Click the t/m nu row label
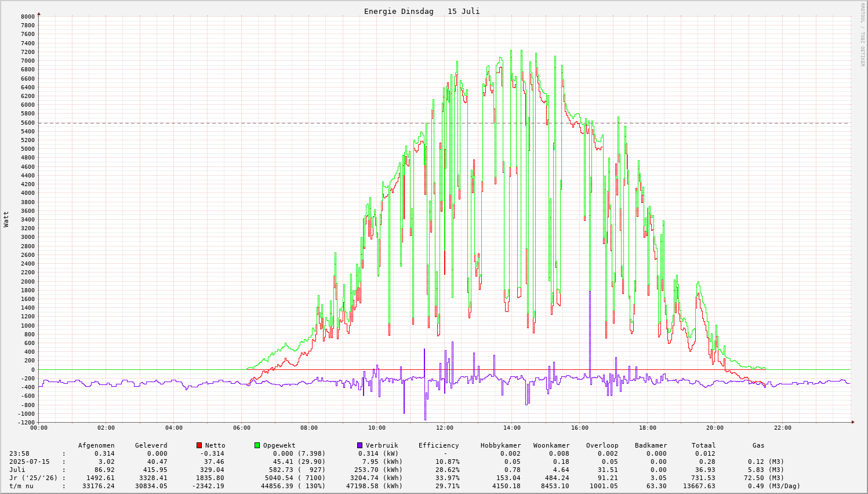868x494 pixels. (21, 486)
